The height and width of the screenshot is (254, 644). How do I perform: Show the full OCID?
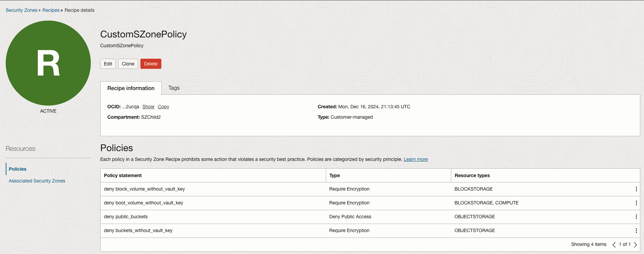pos(148,107)
